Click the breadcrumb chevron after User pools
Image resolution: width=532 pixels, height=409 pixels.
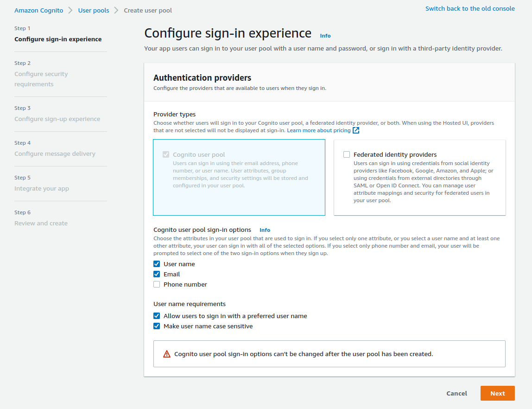[x=116, y=10]
